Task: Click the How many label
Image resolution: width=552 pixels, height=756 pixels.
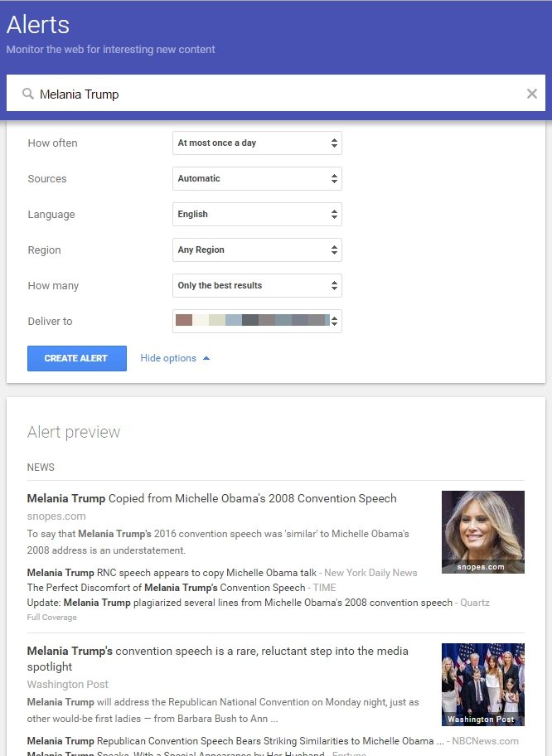Action: pos(53,285)
